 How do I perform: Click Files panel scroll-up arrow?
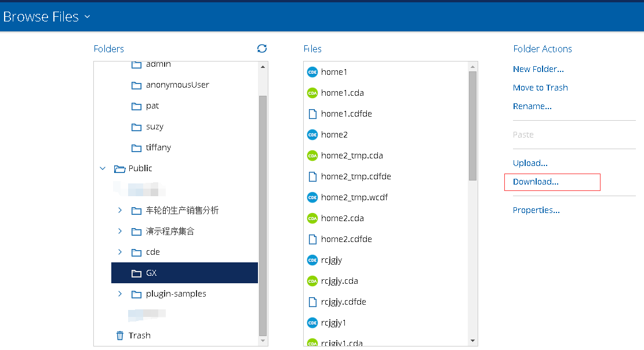[473, 67]
